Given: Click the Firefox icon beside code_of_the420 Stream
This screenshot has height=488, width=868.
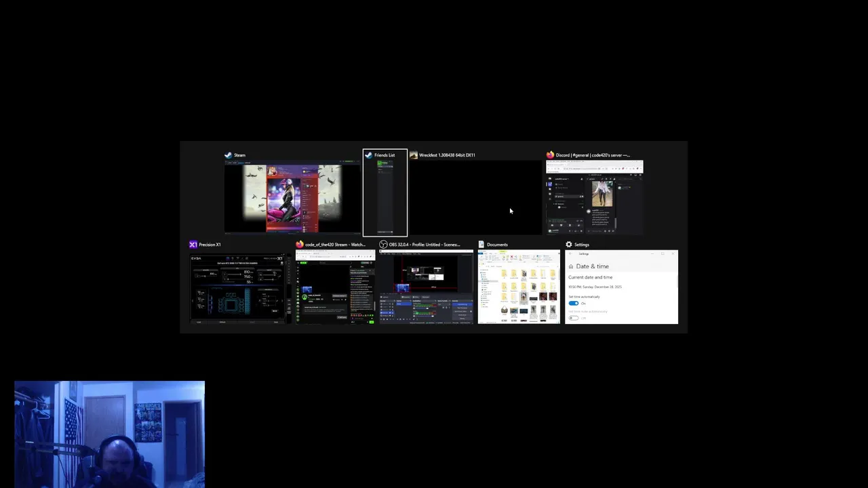Looking at the screenshot, I should click(299, 245).
